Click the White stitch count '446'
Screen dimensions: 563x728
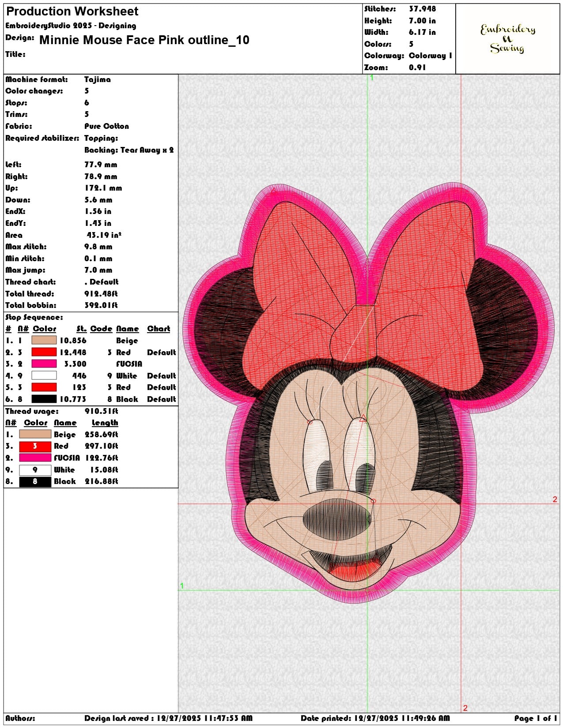coord(79,376)
